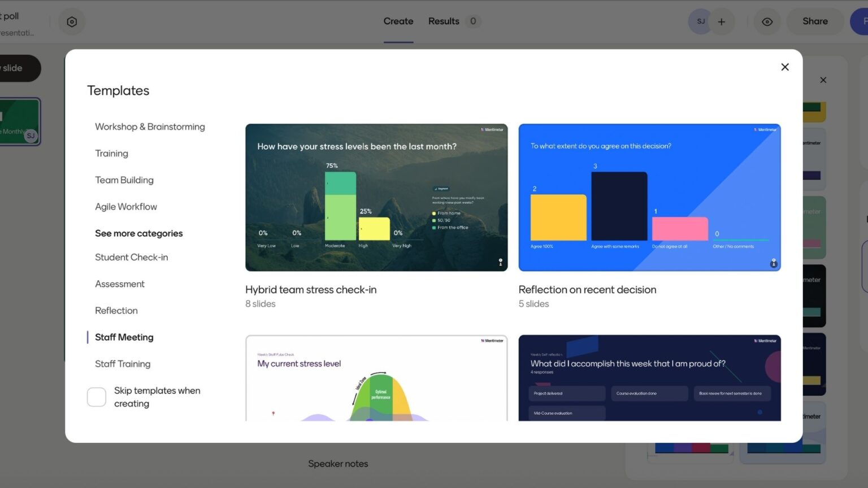
Task: Click the expand icon on the decision reflection preview
Action: 773,263
